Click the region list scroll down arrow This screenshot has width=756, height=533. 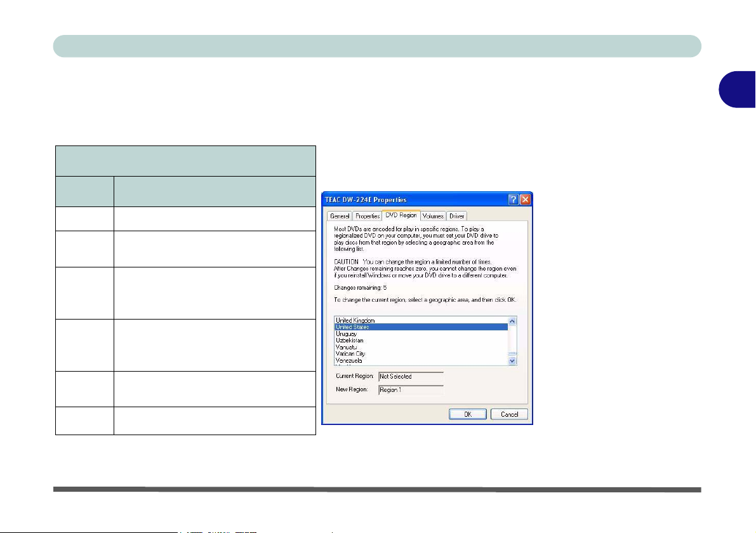512,360
